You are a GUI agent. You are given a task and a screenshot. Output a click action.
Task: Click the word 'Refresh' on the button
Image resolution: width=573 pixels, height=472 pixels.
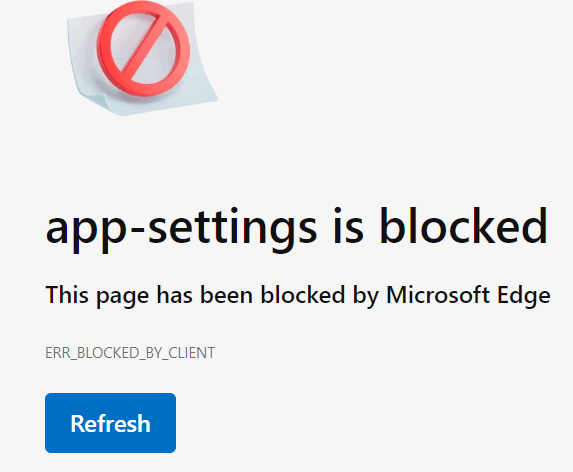[110, 424]
